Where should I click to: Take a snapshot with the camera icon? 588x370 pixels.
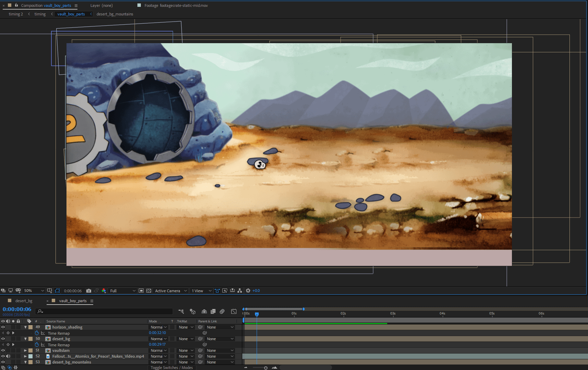coord(89,291)
